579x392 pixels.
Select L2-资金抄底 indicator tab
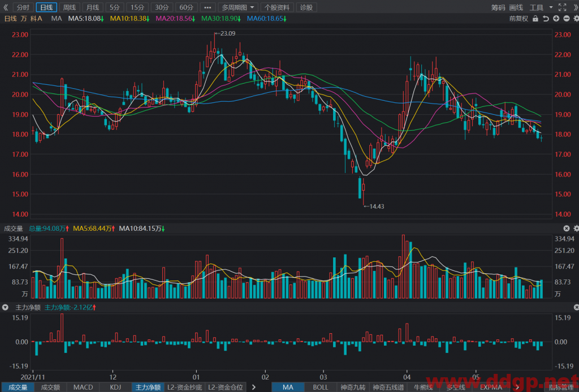[x=185, y=387]
